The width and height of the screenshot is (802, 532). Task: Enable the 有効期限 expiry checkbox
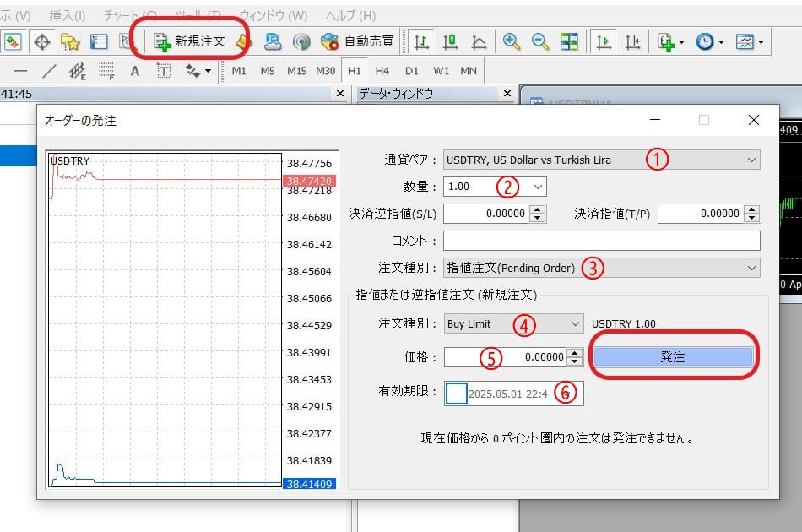(x=456, y=394)
